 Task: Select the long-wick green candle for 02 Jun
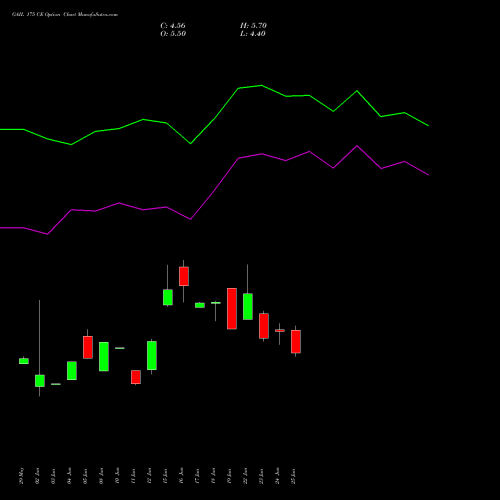pos(40,381)
